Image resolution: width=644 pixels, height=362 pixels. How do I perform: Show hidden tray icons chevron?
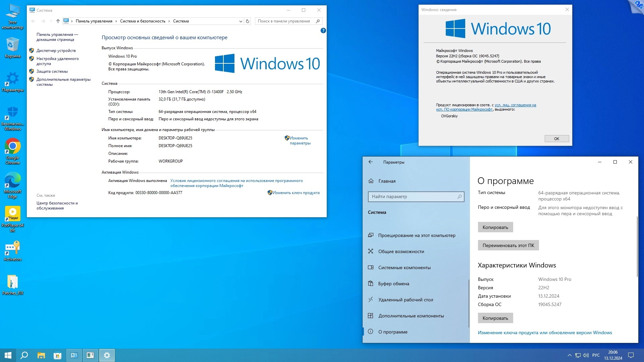click(x=569, y=355)
